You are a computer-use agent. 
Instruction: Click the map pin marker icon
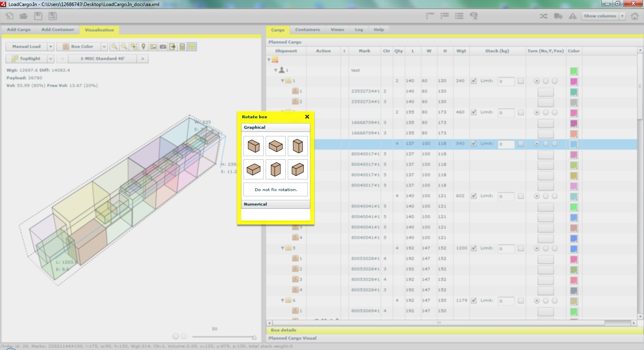tap(143, 47)
